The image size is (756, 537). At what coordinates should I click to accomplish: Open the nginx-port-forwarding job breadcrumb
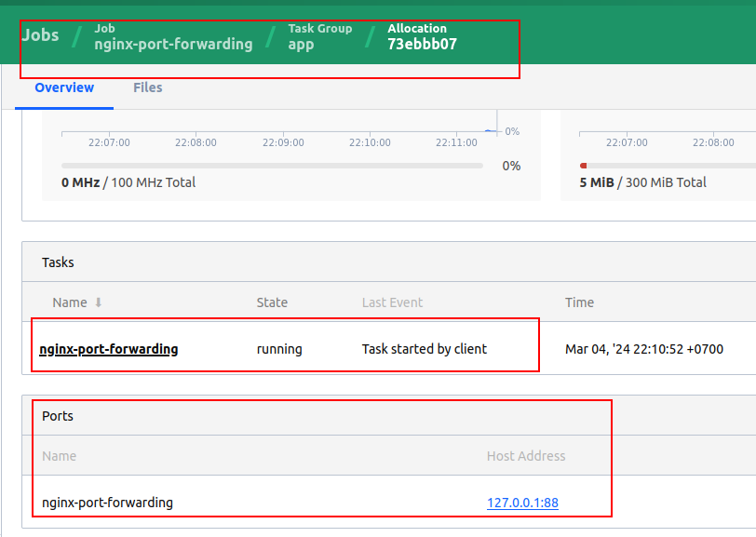coord(173,43)
